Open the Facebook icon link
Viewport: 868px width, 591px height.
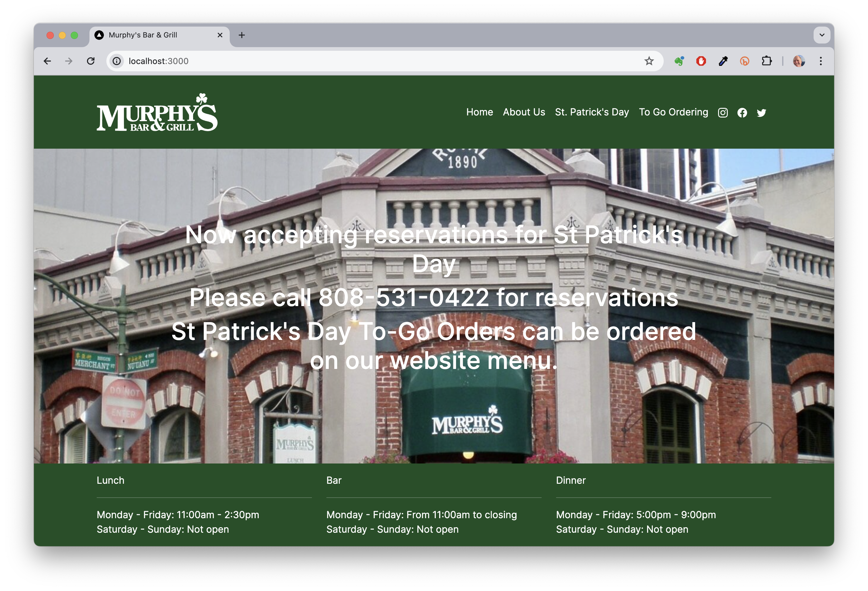coord(742,113)
